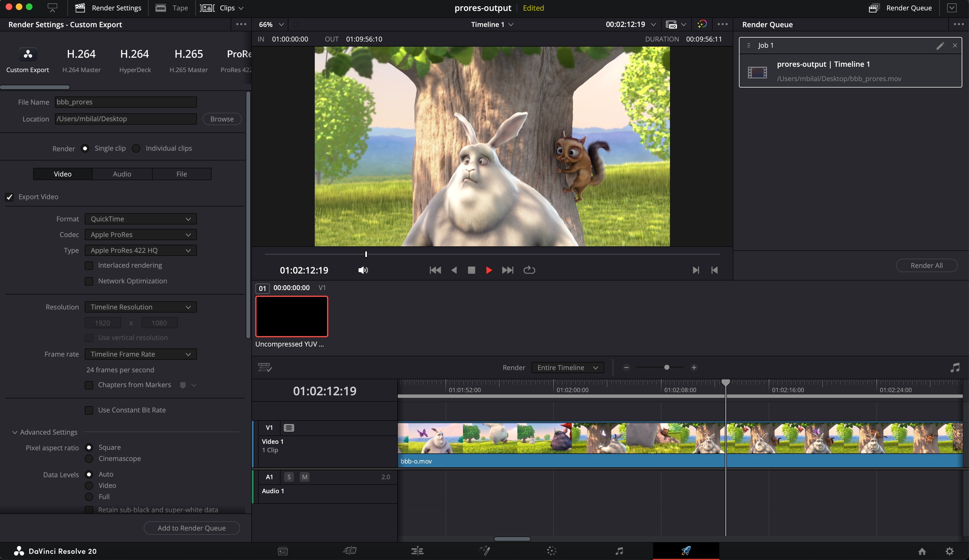Switch to the Audio settings tab
This screenshot has height=560, width=969.
pos(122,174)
